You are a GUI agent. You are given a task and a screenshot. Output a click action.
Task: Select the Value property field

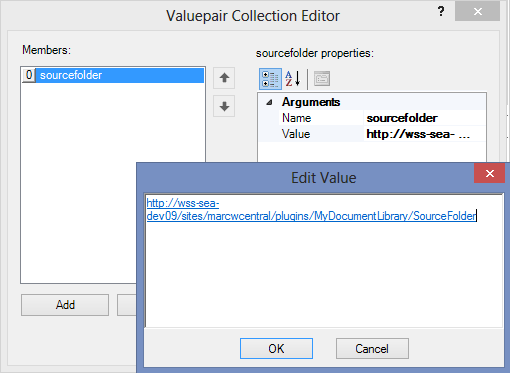[424, 134]
